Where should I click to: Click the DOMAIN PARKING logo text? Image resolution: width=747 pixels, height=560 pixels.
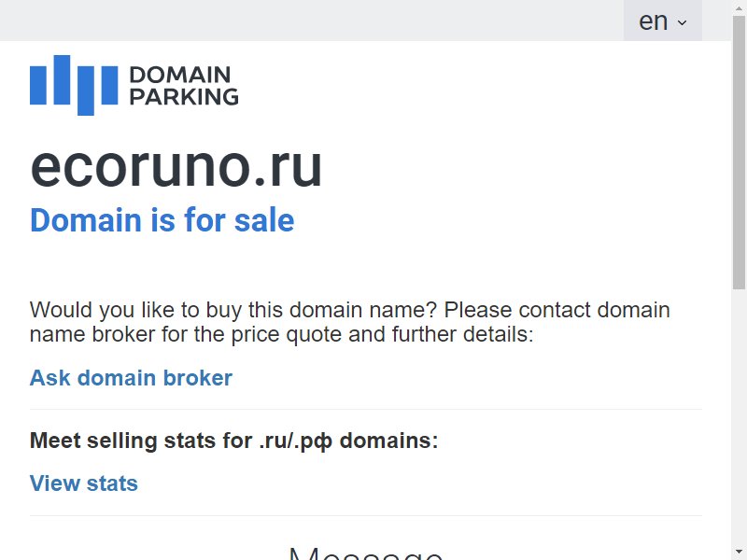(x=184, y=86)
